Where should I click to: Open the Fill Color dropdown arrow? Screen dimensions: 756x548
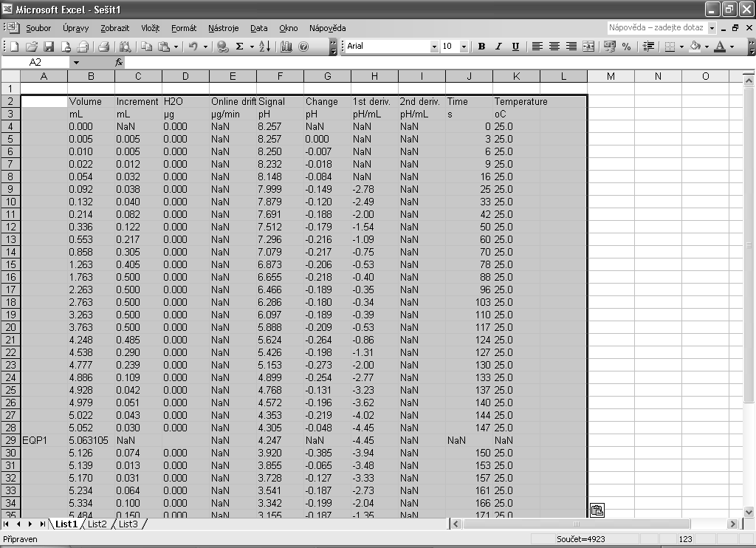point(707,47)
